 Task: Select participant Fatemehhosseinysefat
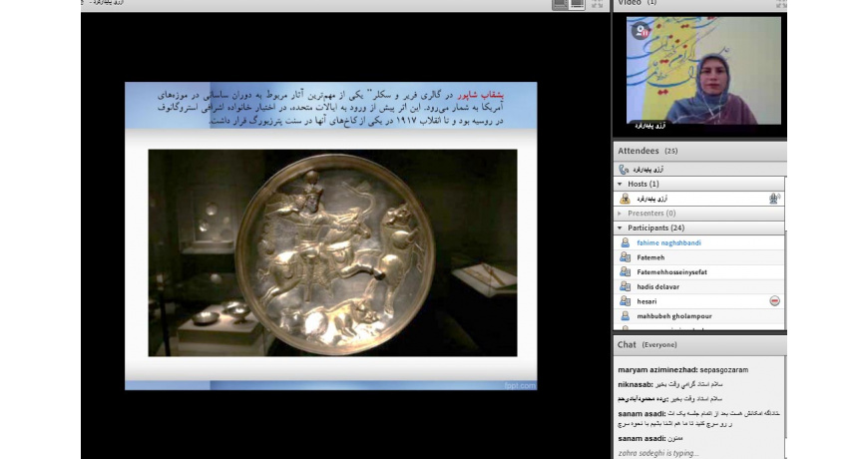click(698, 271)
